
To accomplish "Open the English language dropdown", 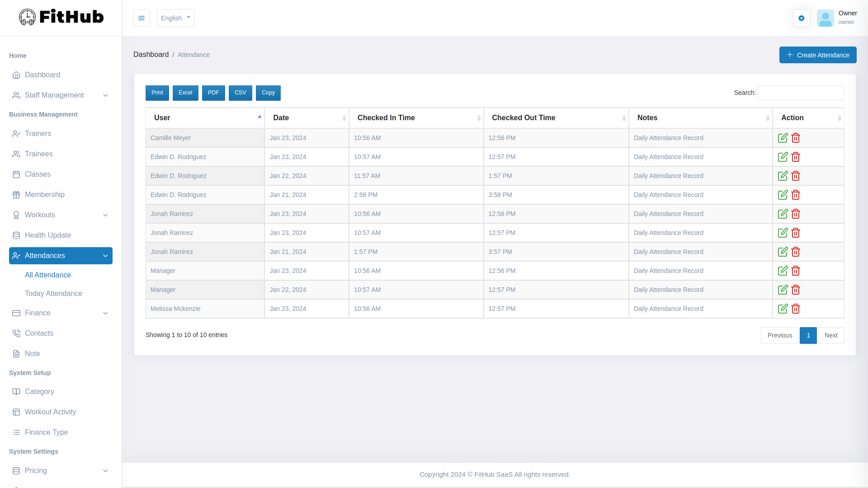I will (175, 18).
